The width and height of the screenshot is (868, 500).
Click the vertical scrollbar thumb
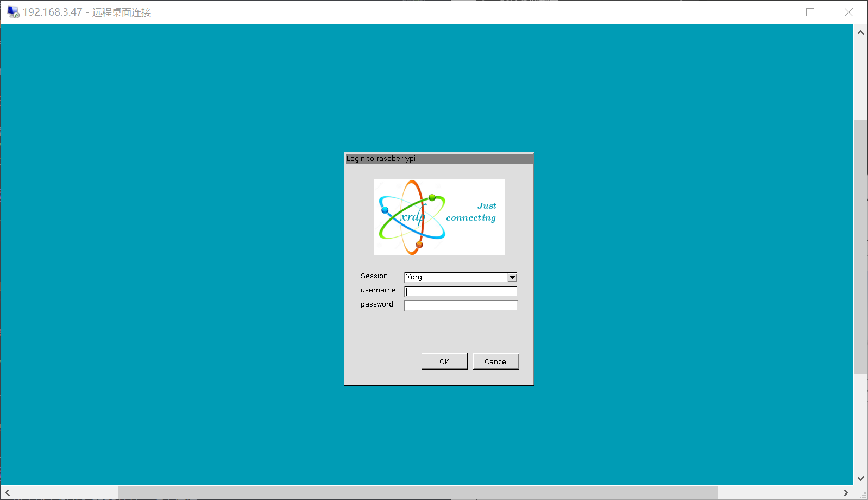point(860,247)
